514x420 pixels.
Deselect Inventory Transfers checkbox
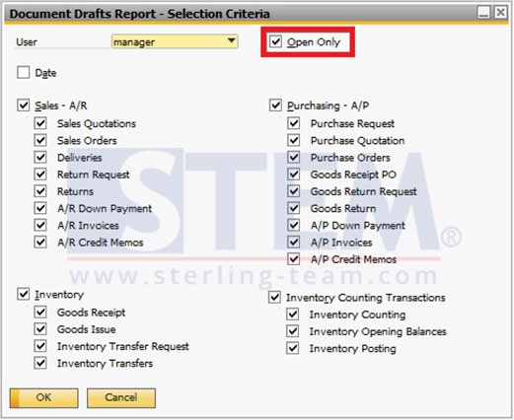(40, 363)
